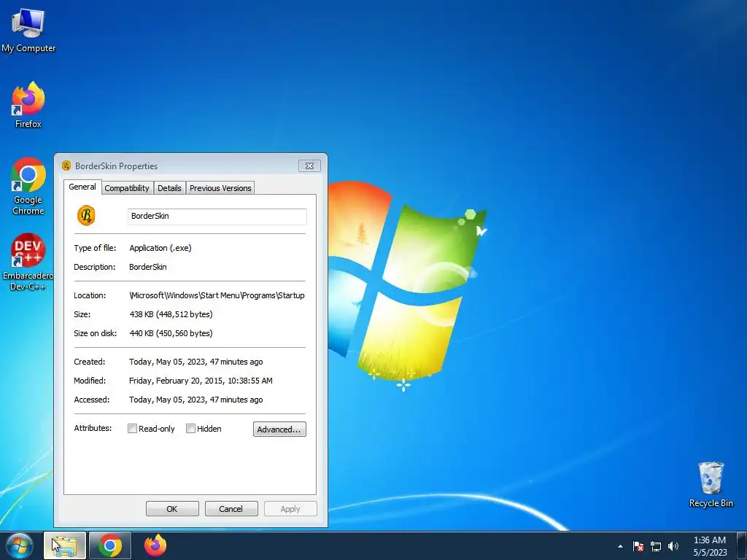Image resolution: width=747 pixels, height=560 pixels.
Task: Click the Modified date Friday, February 20, 2015
Action: coord(201,381)
